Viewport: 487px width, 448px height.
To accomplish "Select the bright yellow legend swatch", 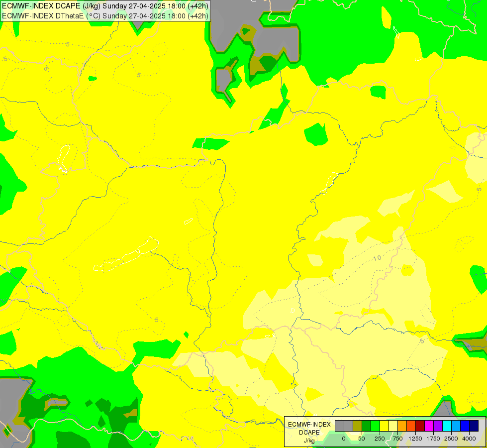I will [x=384, y=426].
